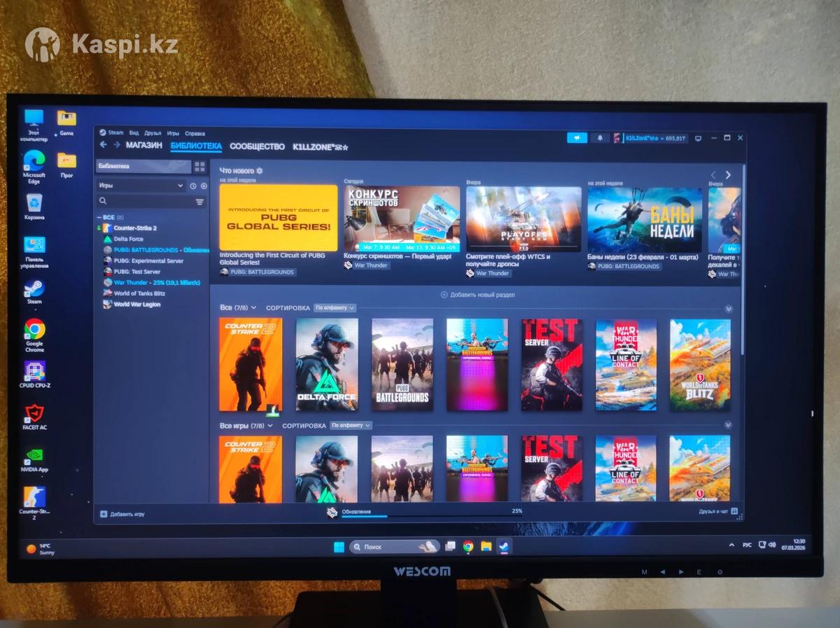Open the Друзья menu
Viewport: 840px width, 628px height.
[x=153, y=133]
